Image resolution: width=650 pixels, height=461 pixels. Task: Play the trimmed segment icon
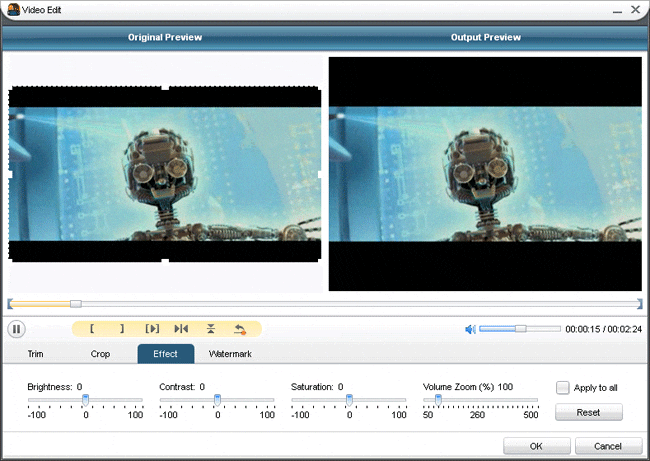[x=152, y=329]
